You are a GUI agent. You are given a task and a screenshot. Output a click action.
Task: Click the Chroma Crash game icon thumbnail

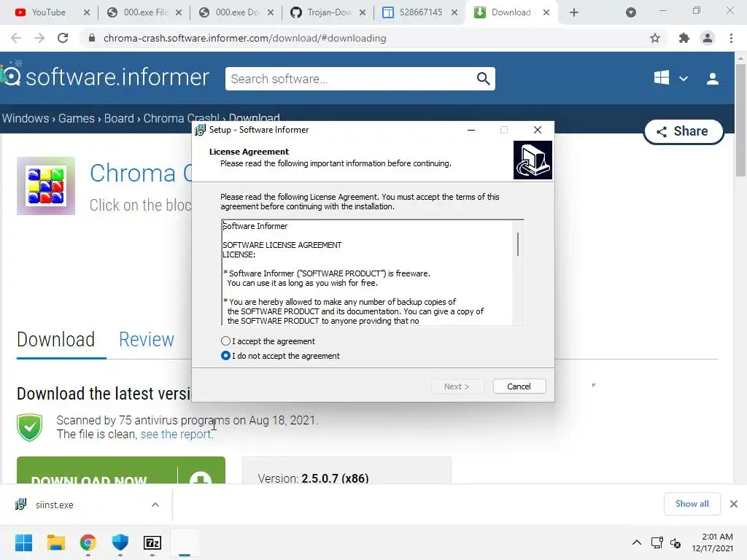tap(46, 186)
